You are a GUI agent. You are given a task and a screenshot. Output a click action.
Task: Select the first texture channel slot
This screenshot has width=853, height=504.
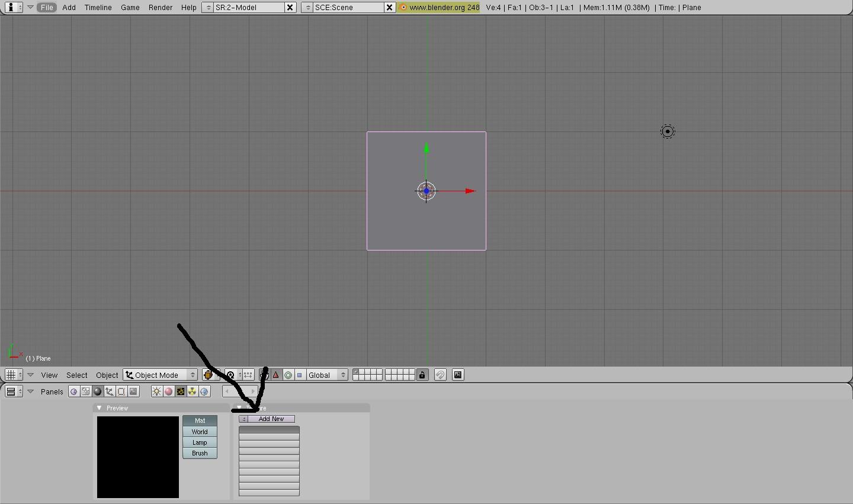pos(269,430)
